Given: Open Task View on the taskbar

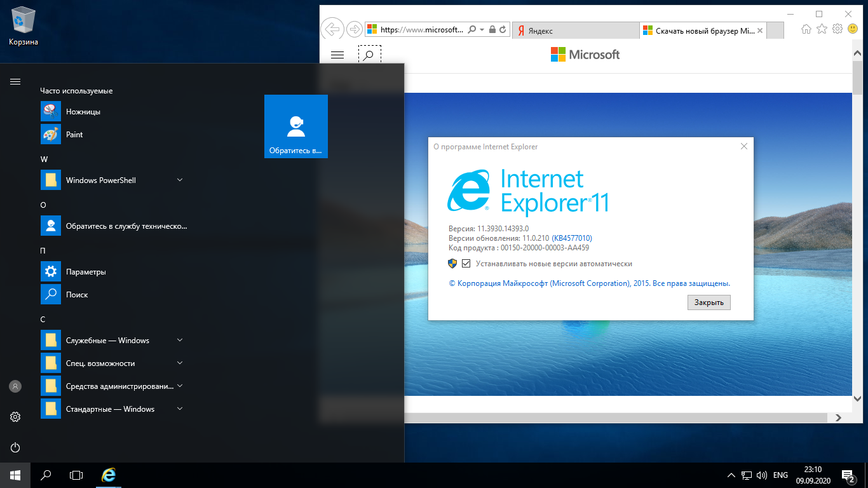Looking at the screenshot, I should pyautogui.click(x=76, y=475).
